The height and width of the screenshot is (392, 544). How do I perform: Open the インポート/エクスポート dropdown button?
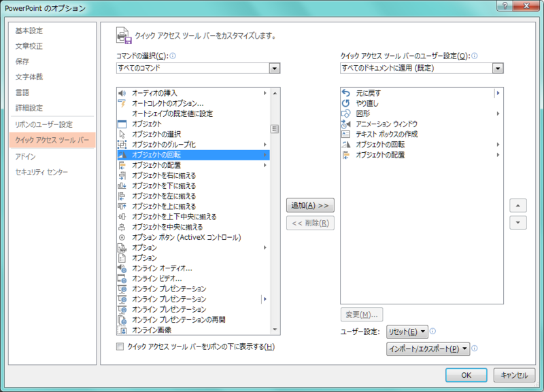coord(428,349)
